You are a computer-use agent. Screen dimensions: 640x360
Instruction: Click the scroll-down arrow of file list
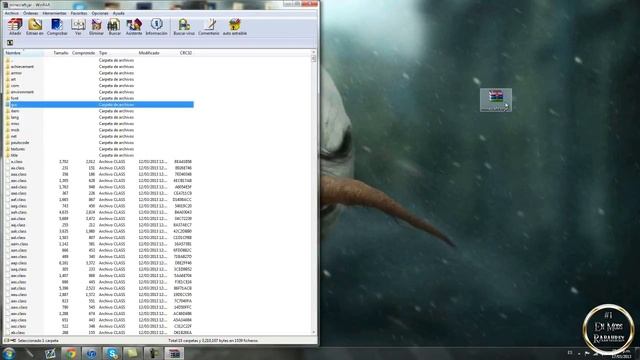coord(313,332)
